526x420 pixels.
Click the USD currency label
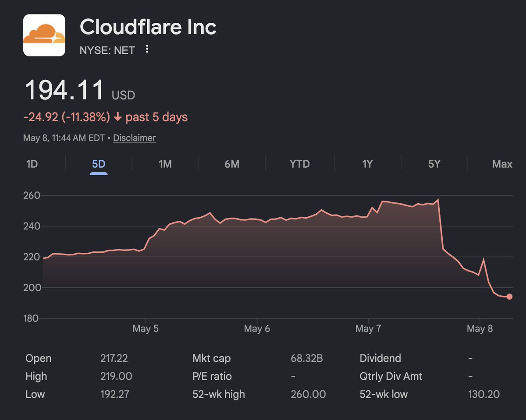click(123, 95)
